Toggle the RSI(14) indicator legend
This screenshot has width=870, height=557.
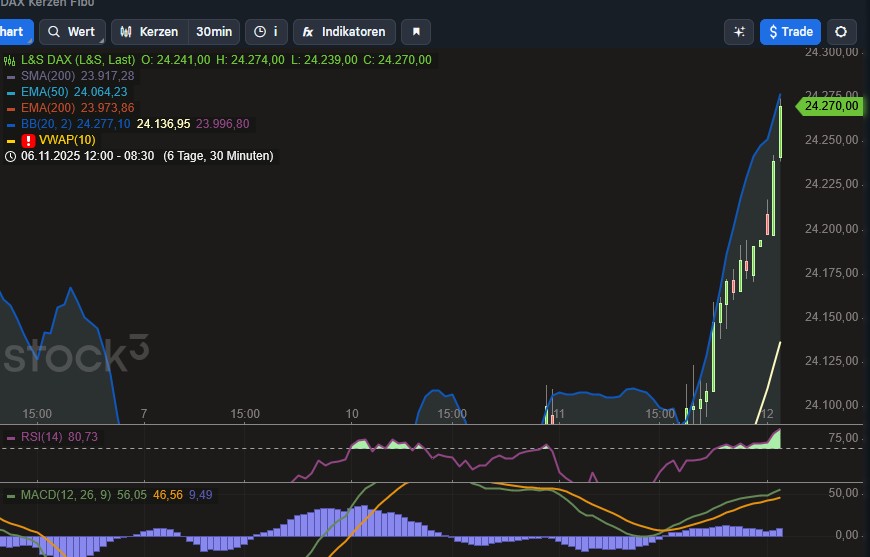[x=40, y=437]
